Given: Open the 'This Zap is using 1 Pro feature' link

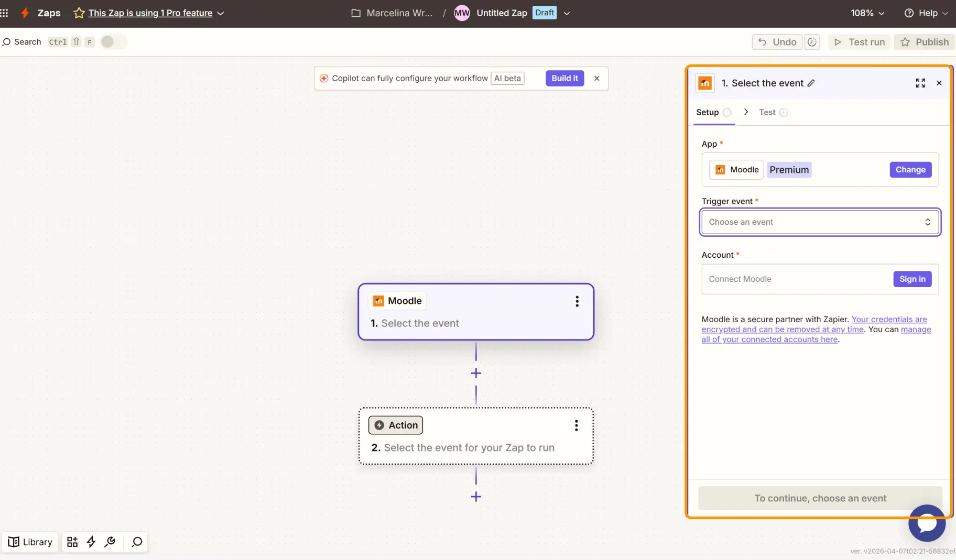Looking at the screenshot, I should pyautogui.click(x=150, y=13).
